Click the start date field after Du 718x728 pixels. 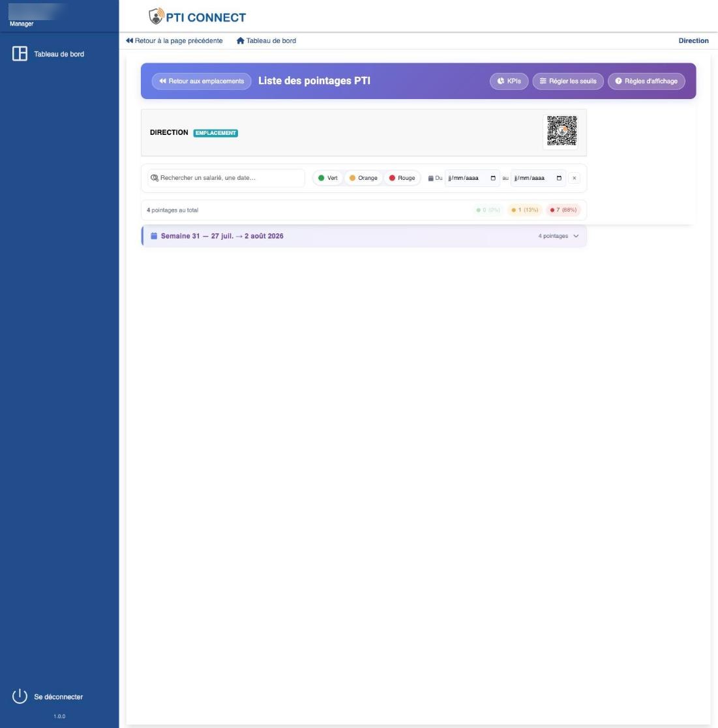click(472, 178)
